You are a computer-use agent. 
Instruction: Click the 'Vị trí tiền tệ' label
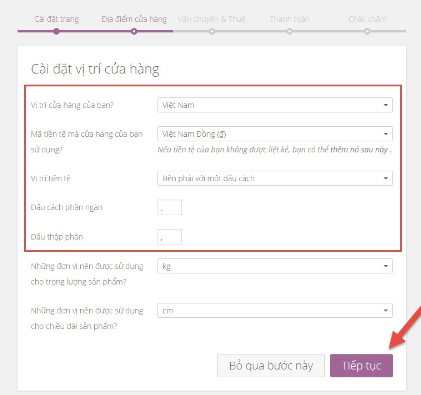pos(51,178)
